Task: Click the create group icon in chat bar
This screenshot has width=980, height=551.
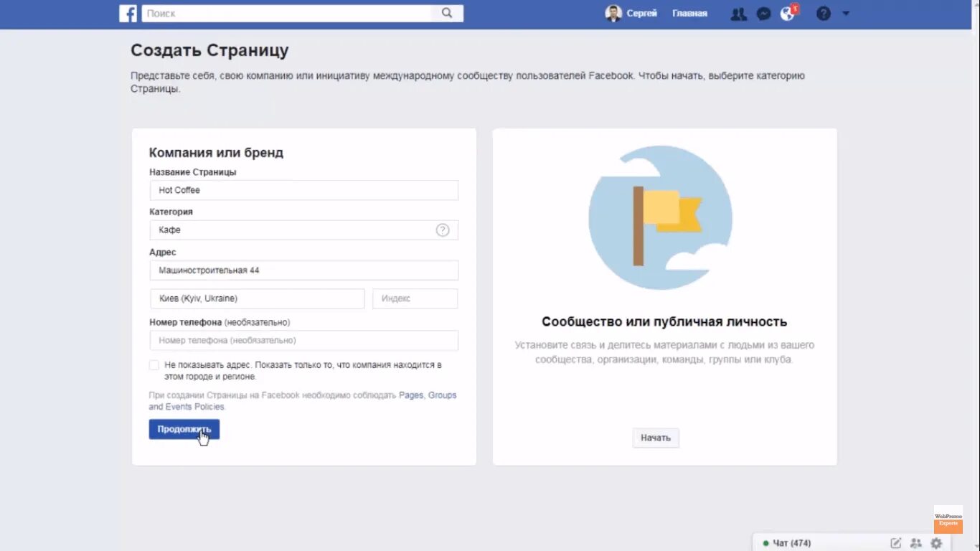Action: [915, 543]
